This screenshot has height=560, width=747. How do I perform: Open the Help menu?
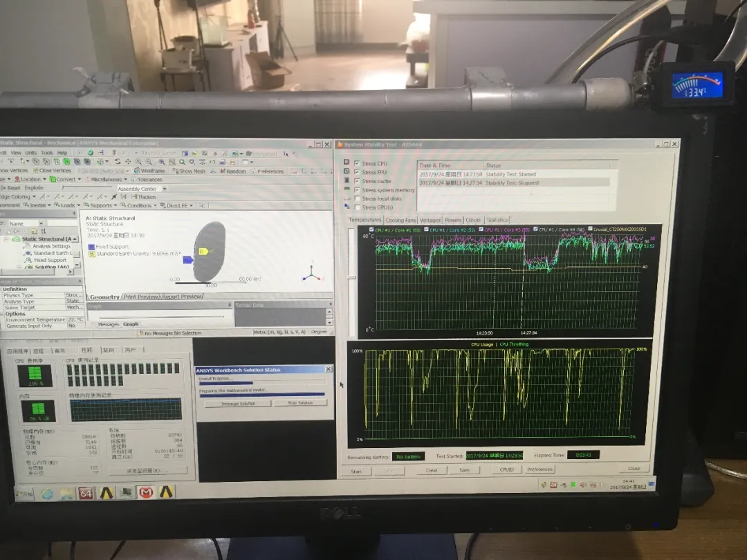coord(62,153)
